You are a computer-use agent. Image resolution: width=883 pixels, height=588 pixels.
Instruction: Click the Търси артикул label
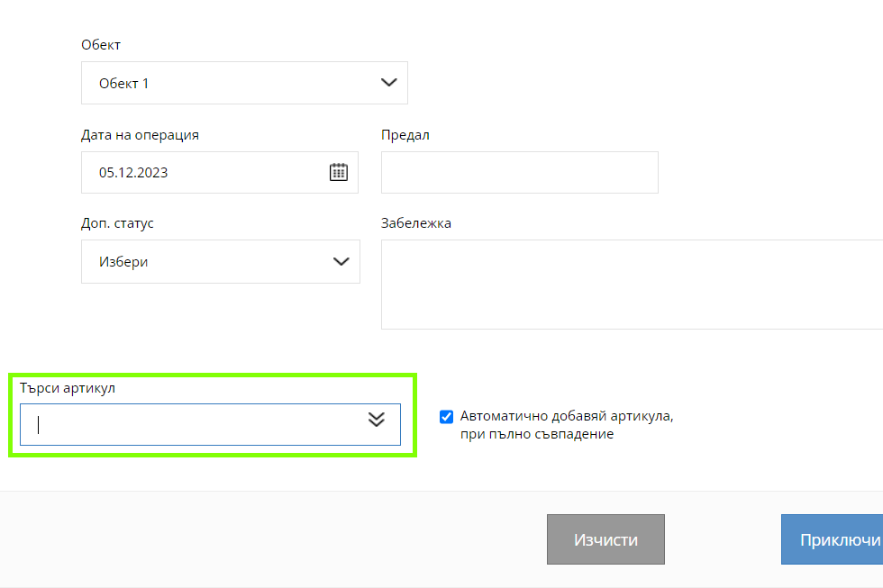(68, 388)
